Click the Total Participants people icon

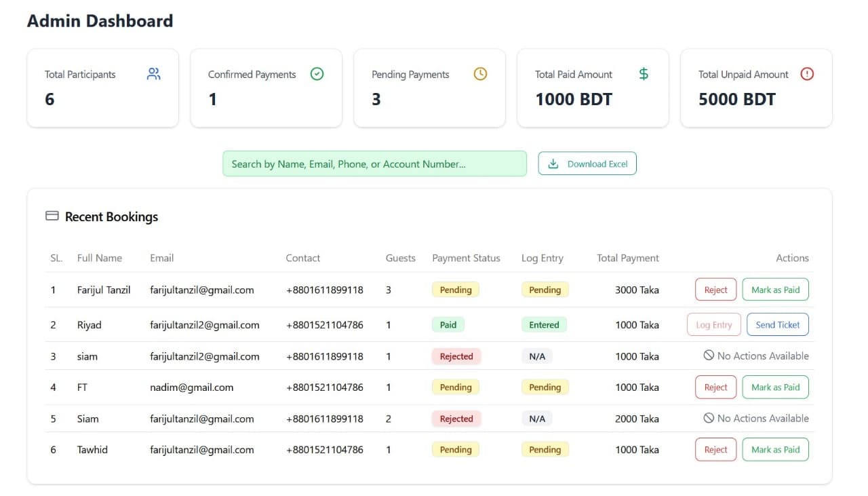(x=153, y=74)
